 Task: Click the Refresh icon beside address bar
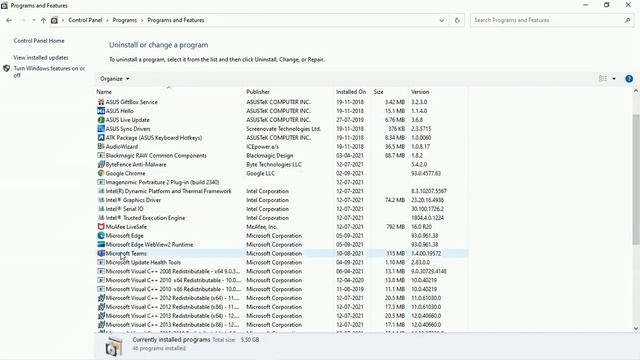click(457, 20)
